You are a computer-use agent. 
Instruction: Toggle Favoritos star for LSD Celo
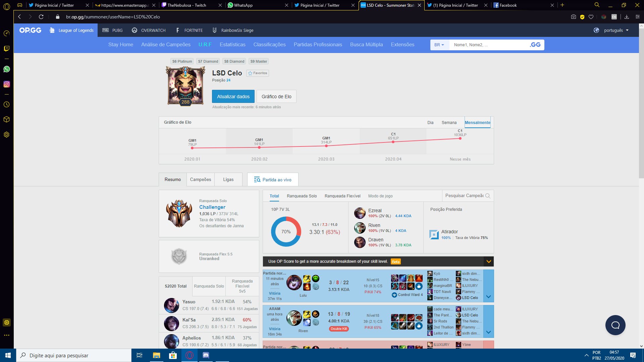(257, 73)
